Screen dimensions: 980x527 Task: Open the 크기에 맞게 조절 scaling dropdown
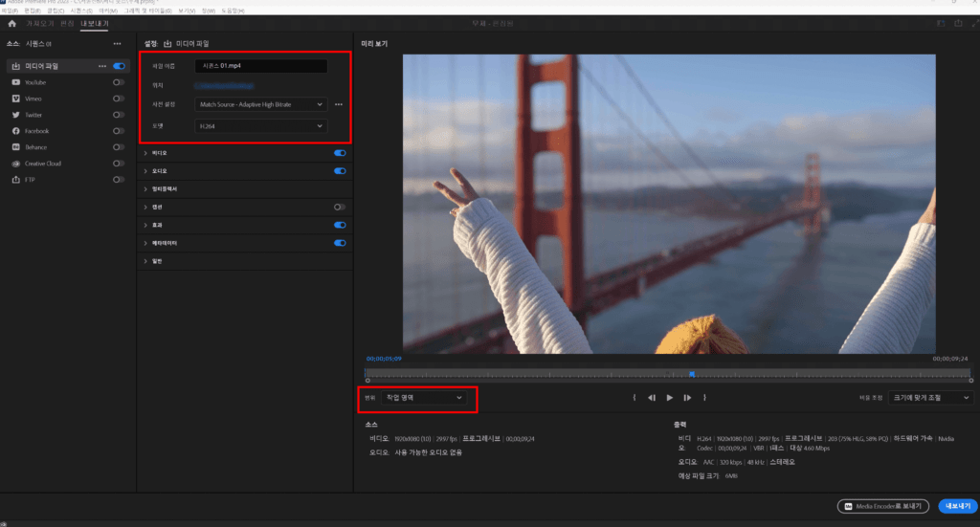[930, 398]
